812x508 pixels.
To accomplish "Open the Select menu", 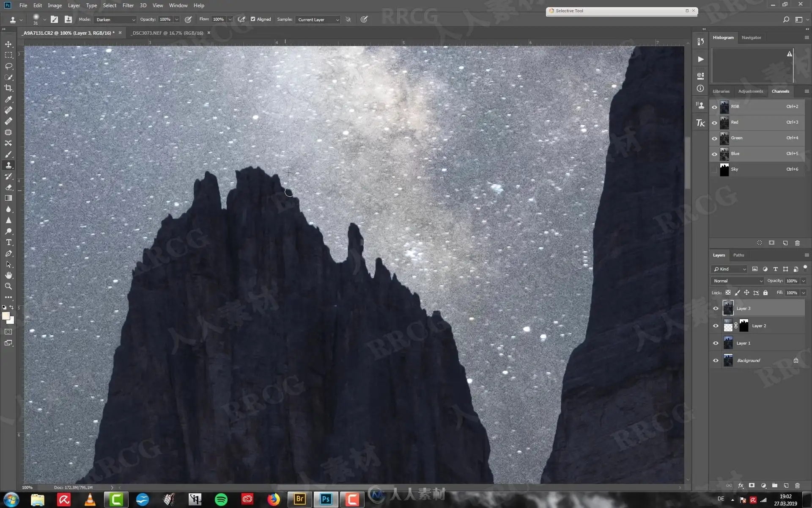I will pyautogui.click(x=110, y=6).
